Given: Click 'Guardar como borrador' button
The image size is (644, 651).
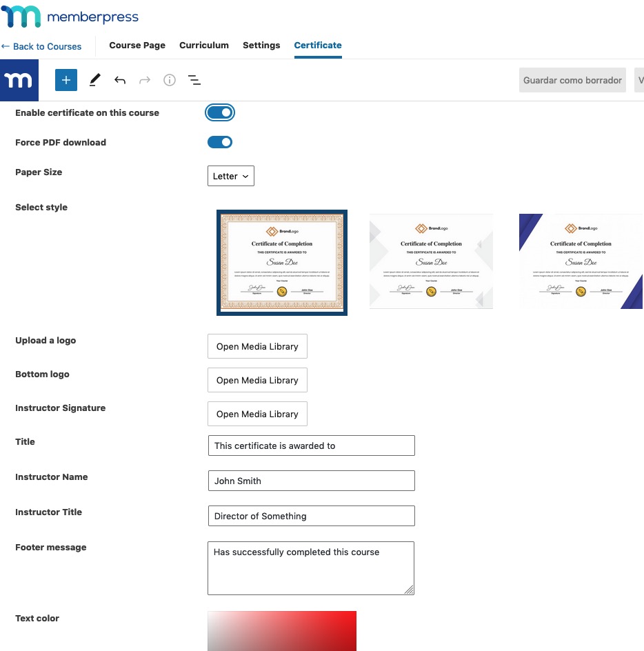Looking at the screenshot, I should click(572, 80).
